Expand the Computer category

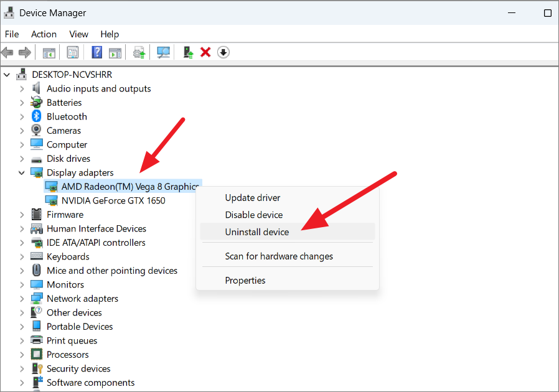[x=22, y=145]
